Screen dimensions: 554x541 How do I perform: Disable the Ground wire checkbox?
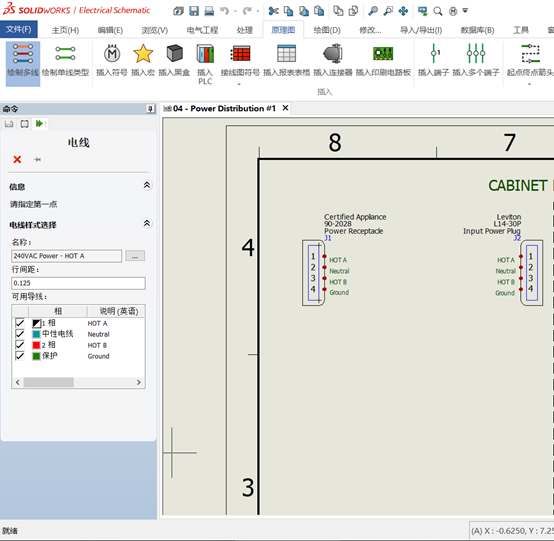point(20,356)
